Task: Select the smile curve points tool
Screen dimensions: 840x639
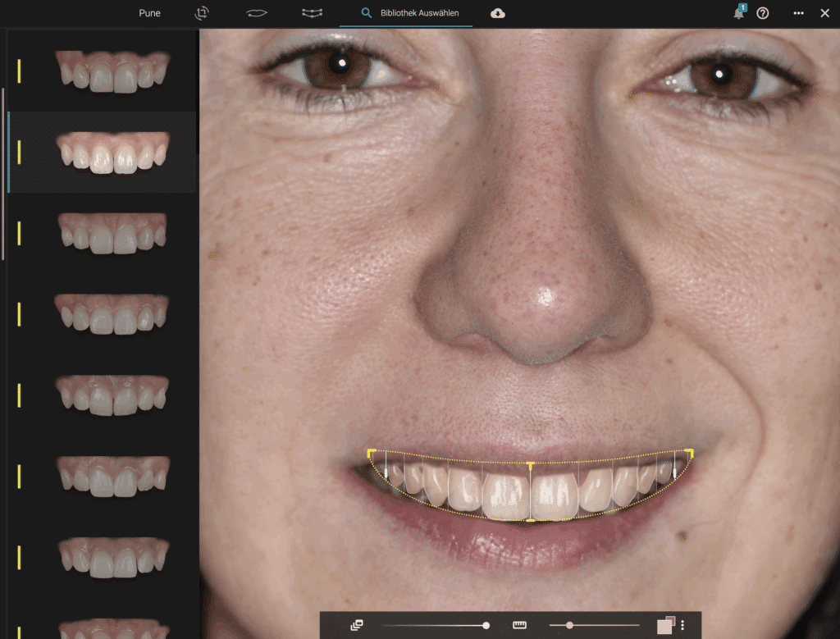Action: click(312, 13)
